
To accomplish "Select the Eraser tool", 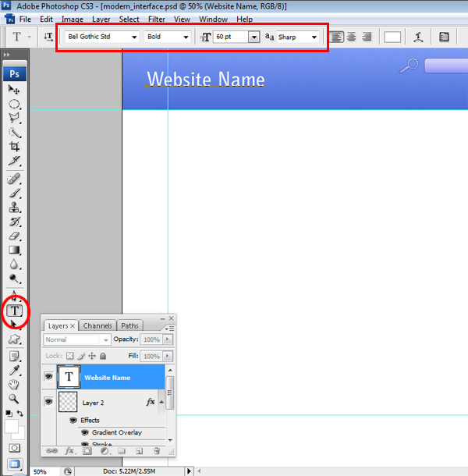I will (14, 236).
